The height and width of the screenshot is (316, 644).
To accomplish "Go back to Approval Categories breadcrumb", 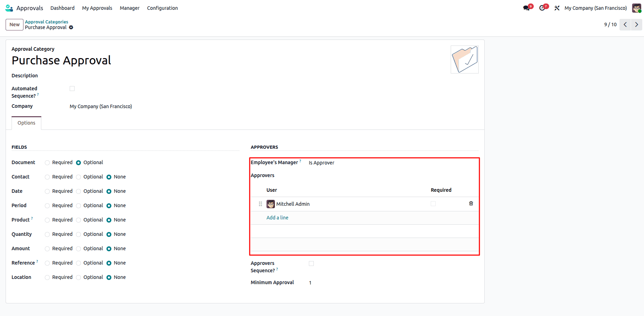I will coord(47,22).
